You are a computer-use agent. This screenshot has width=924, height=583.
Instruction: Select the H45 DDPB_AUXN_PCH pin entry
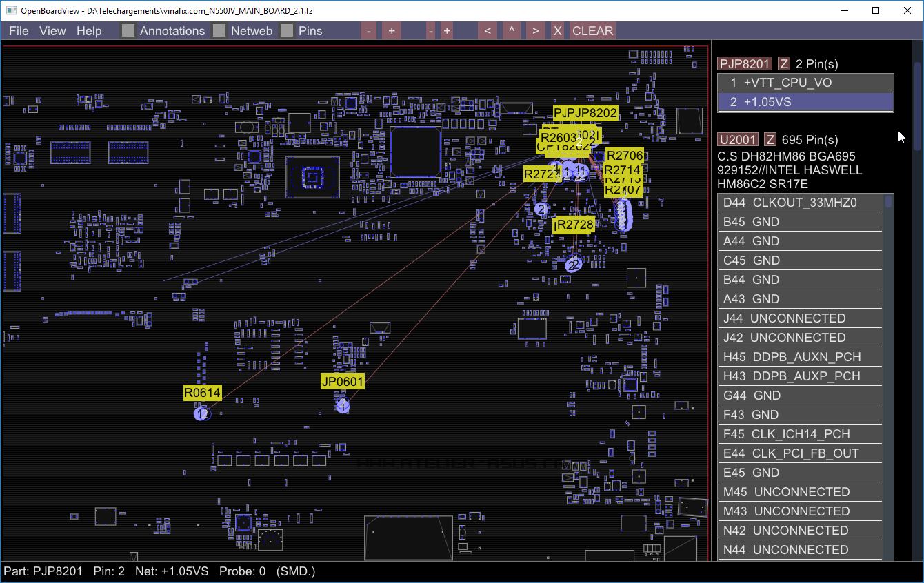[x=800, y=357]
